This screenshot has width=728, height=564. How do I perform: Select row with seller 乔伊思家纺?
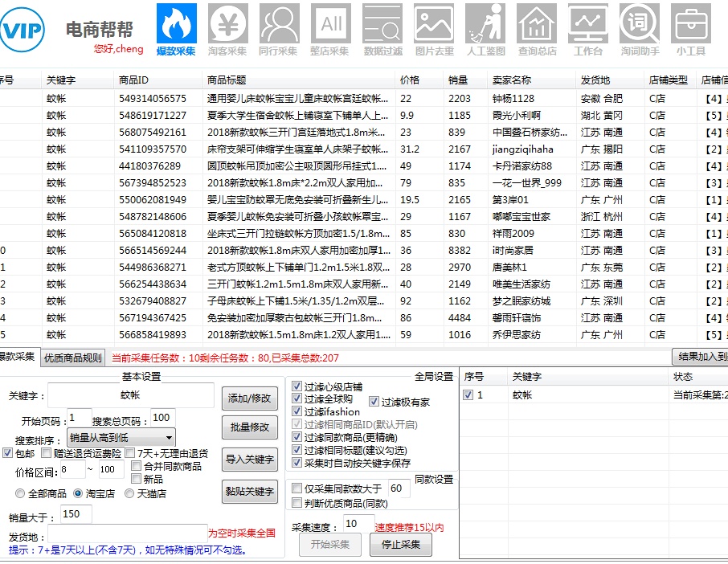pos(364,335)
